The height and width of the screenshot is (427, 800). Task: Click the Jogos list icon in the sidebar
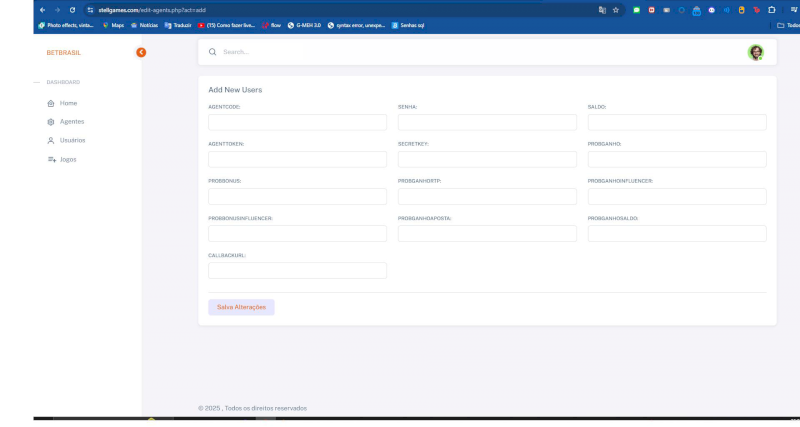(52, 160)
